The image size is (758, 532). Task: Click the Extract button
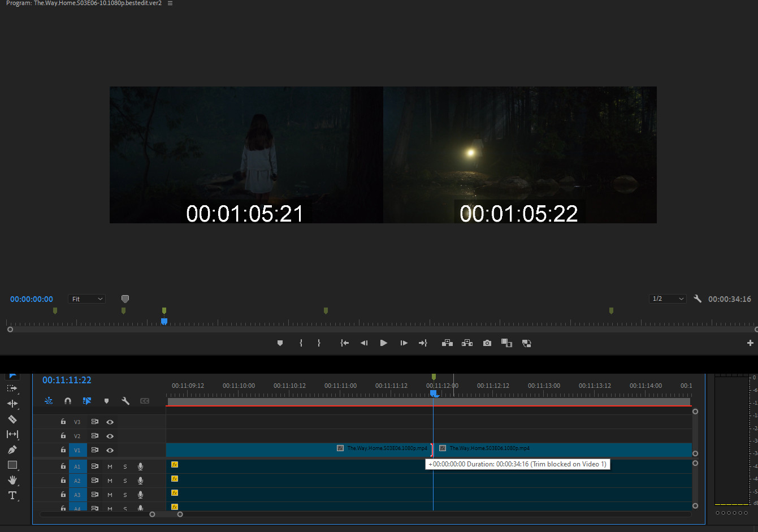click(x=467, y=343)
